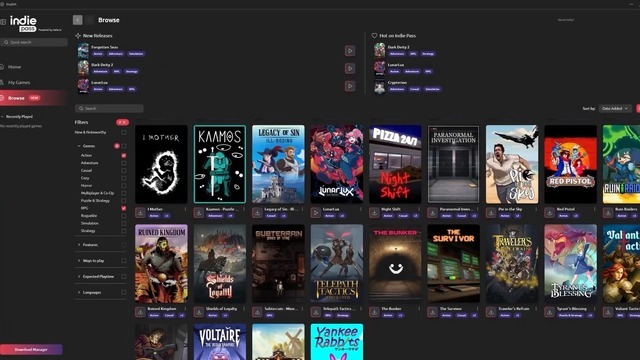Check the Simulation genre filter
This screenshot has height=360, width=640.
(124, 223)
